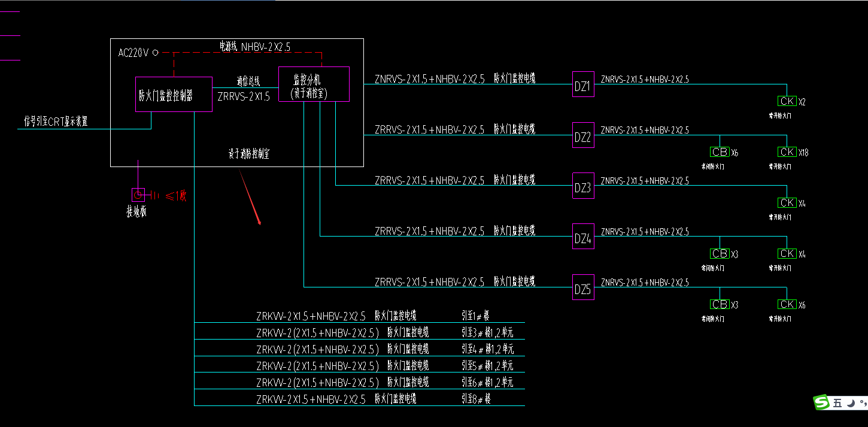868x427 pixels.
Task: Click the 常闭防火门 caption under CB X6
Action: pos(713,167)
